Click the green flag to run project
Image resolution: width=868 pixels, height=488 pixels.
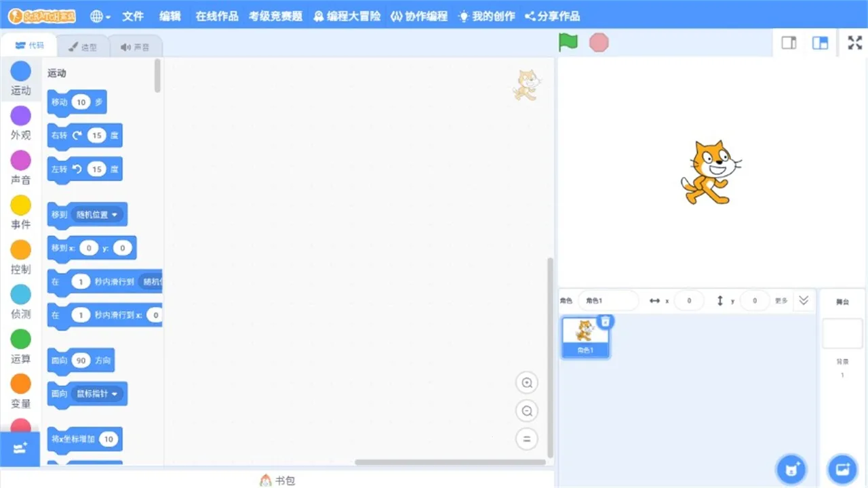pos(568,42)
